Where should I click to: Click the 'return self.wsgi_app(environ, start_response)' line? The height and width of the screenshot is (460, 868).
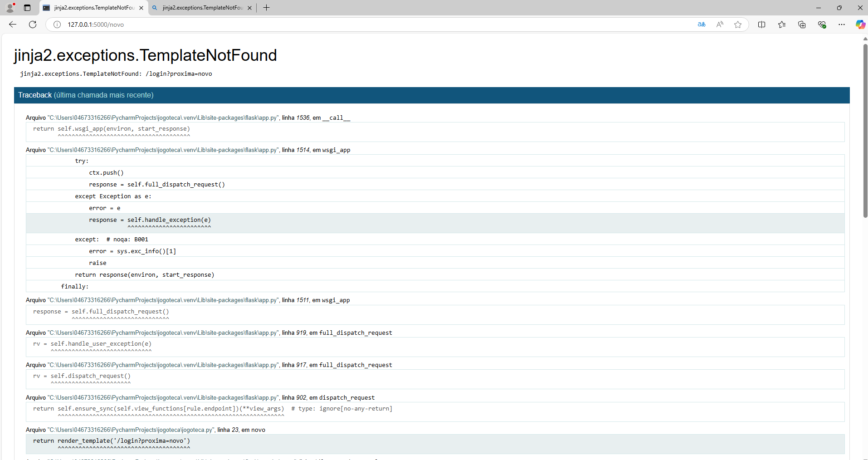click(x=435, y=132)
